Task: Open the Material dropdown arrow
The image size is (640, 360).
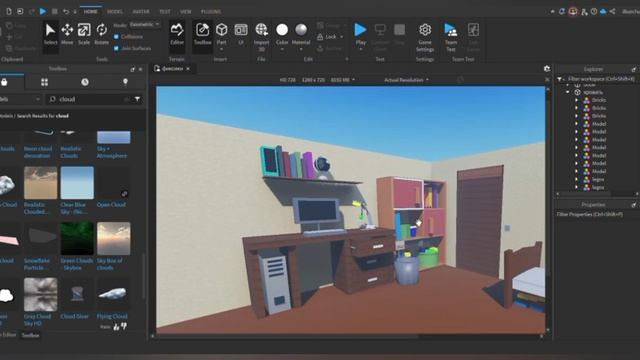Action: click(301, 49)
